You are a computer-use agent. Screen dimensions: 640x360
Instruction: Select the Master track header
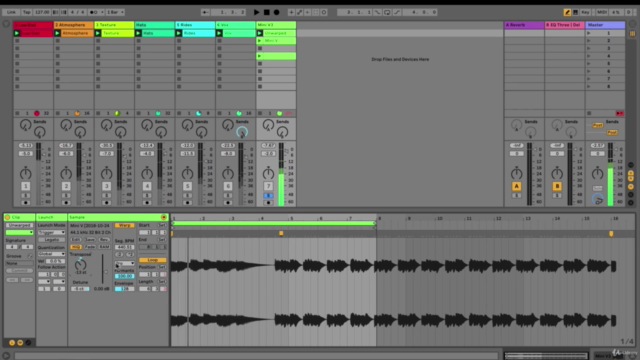coord(605,25)
